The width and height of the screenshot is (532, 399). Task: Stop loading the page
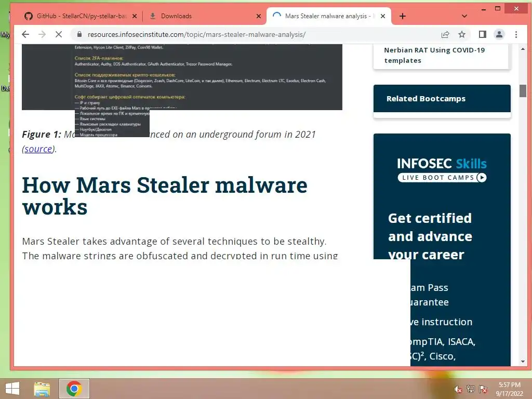tap(59, 34)
